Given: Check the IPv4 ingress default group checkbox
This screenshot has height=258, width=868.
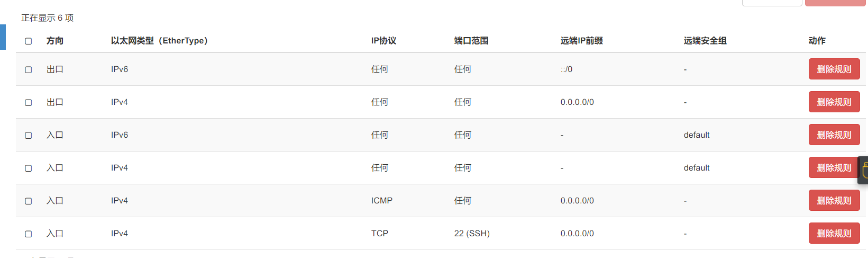Looking at the screenshot, I should pyautogui.click(x=29, y=168).
